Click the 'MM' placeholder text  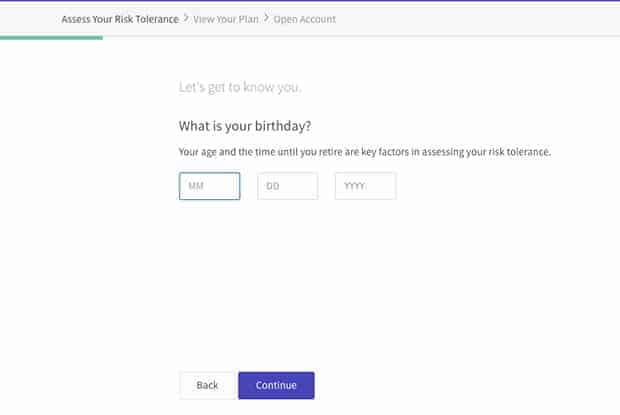[x=196, y=186]
